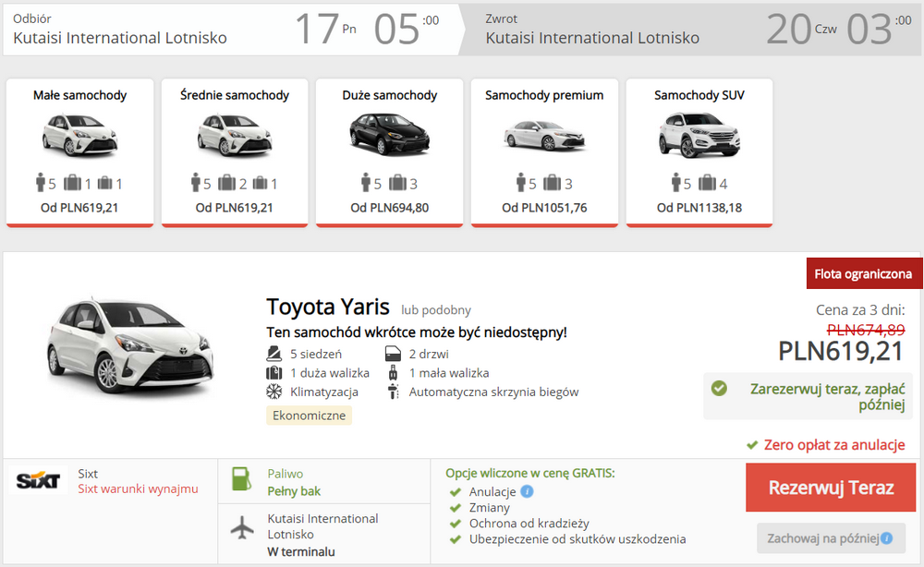Image resolution: width=924 pixels, height=567 pixels.
Task: Click the seat icon beside 5 siedzeń
Action: (274, 354)
